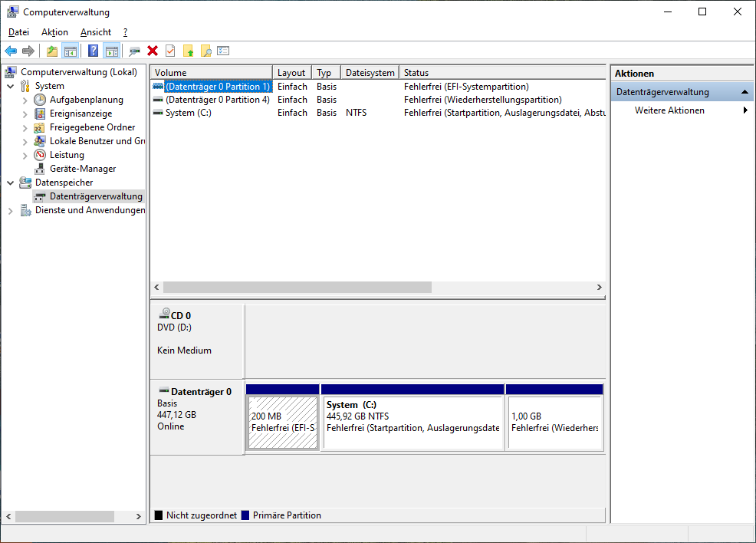Select Computerverwaltung (Lokal) root node

(78, 72)
